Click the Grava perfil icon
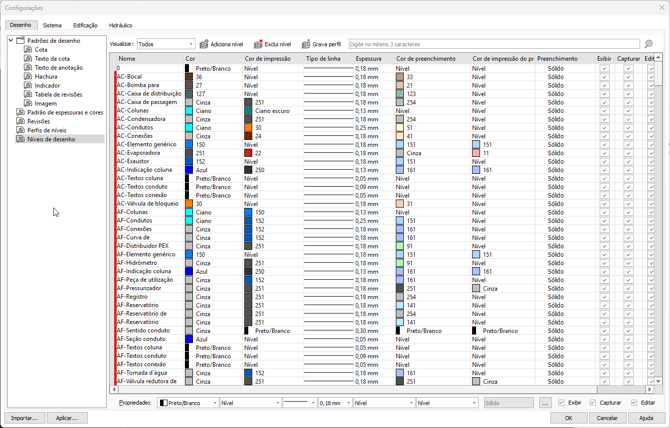The image size is (670, 428). 306,44
